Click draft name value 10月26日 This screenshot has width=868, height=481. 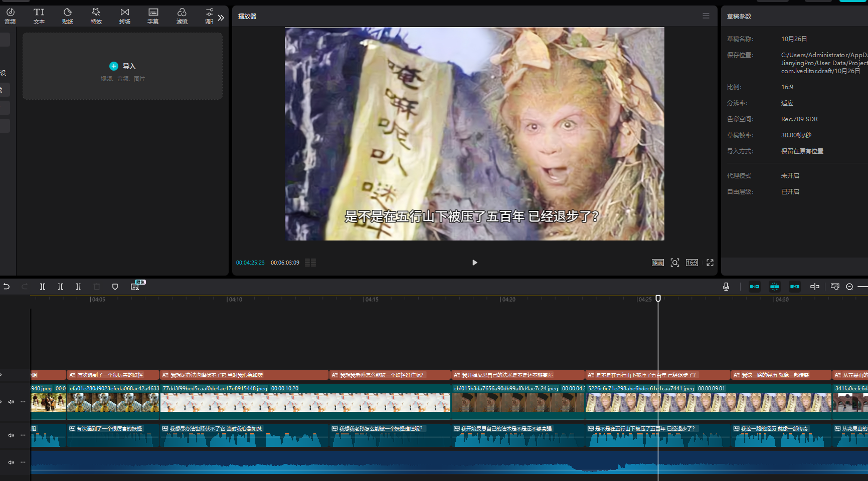pos(794,39)
